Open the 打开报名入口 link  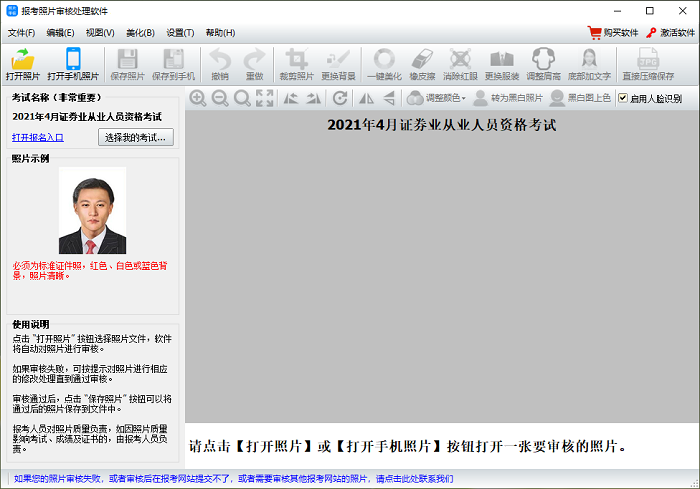(38, 137)
